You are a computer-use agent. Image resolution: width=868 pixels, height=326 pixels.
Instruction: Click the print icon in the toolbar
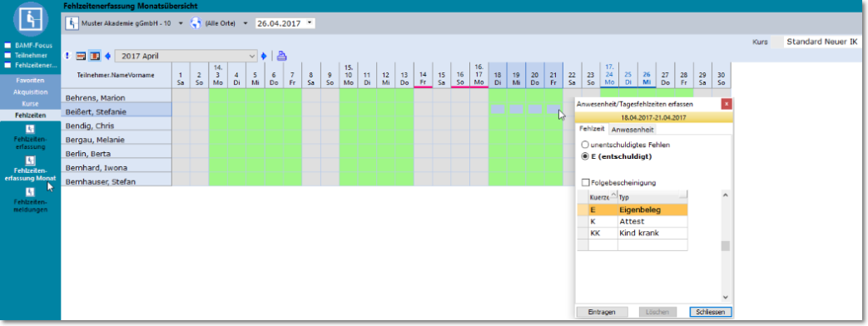pos(282,56)
